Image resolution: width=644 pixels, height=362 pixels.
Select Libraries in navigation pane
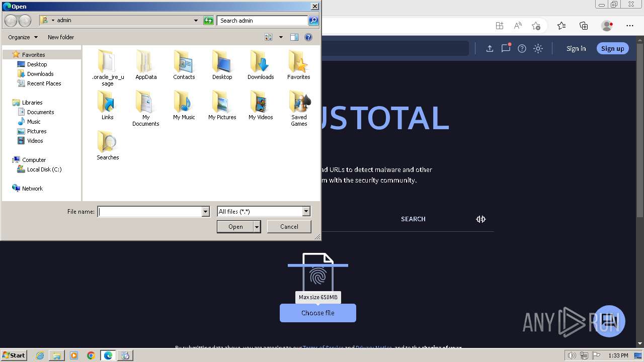[32, 103]
